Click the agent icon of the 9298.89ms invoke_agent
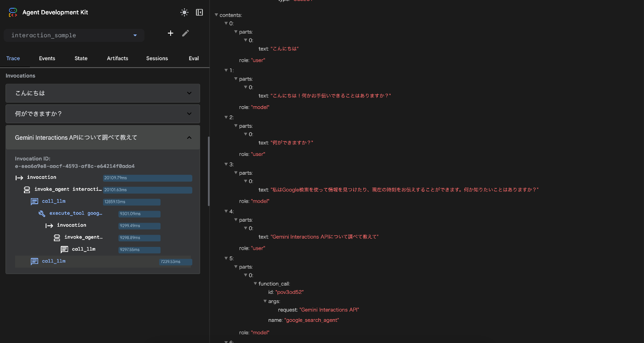644x343 pixels. click(57, 237)
